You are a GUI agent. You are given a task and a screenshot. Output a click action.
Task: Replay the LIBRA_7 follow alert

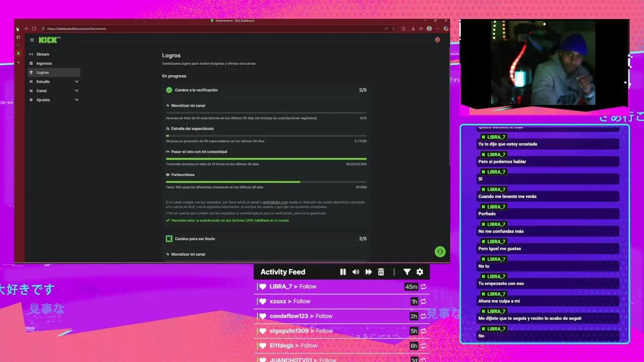[423, 287]
